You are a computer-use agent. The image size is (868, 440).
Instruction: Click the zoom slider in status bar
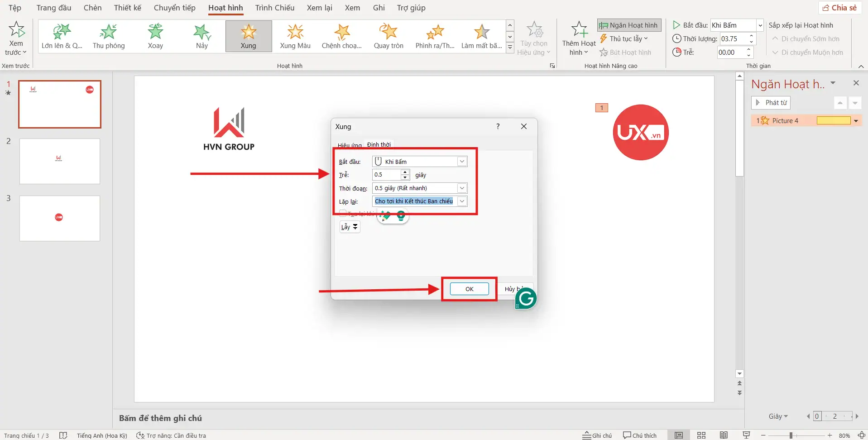click(x=791, y=435)
